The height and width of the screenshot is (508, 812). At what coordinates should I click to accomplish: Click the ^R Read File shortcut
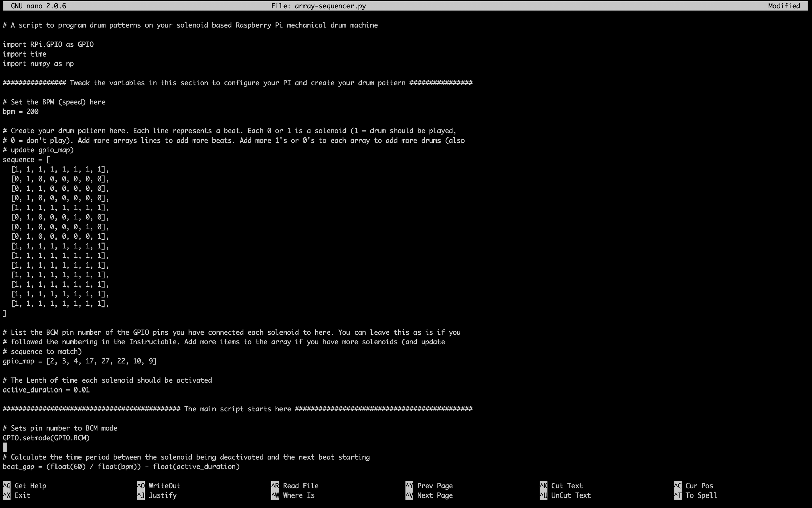pos(295,486)
